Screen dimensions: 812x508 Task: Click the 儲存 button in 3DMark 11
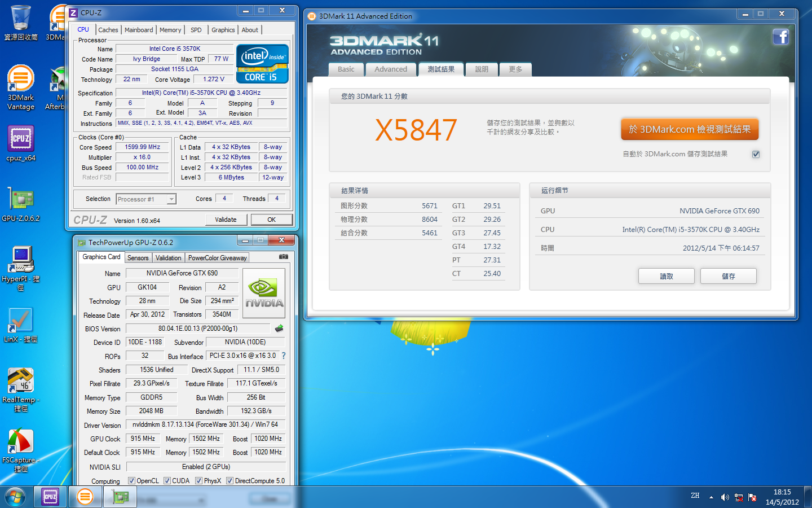coord(729,276)
